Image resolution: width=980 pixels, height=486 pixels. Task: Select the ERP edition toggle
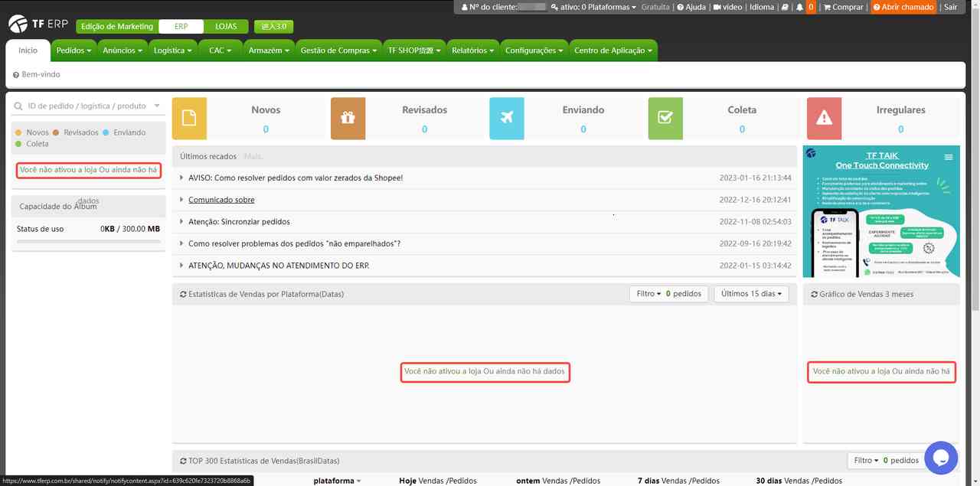(x=181, y=26)
